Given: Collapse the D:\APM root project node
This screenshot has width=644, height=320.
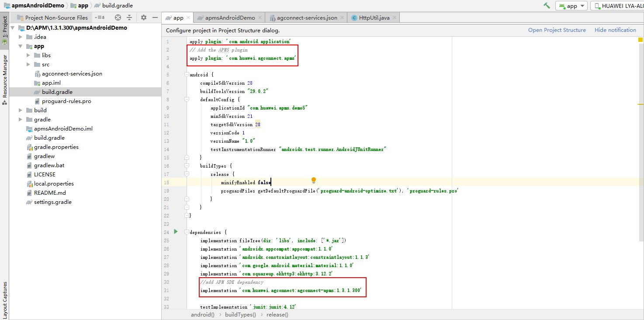Looking at the screenshot, I should coord(12,28).
